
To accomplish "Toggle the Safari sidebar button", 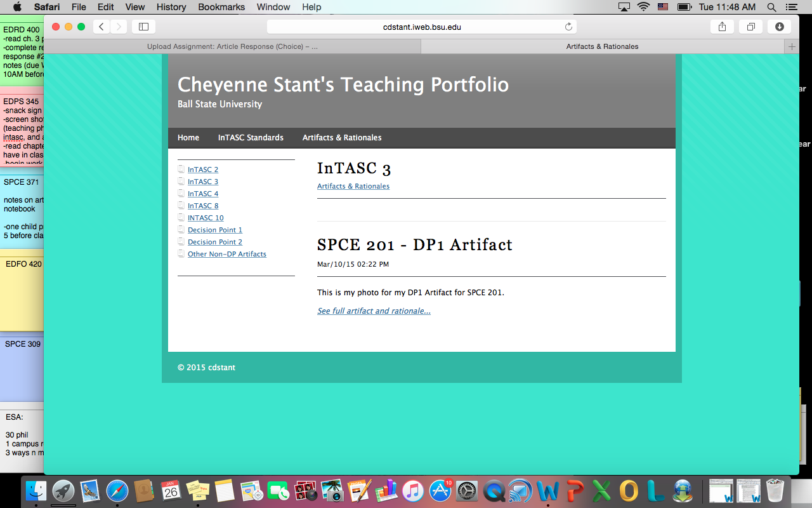I will 143,27.
